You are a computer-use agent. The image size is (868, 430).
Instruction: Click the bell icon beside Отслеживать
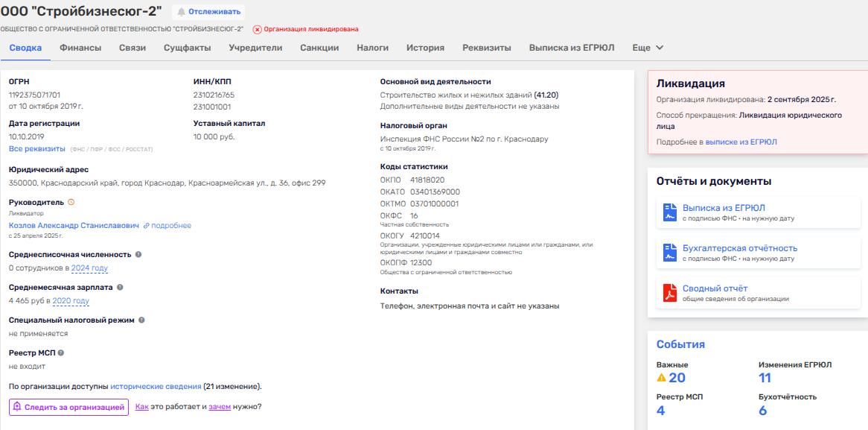181,12
